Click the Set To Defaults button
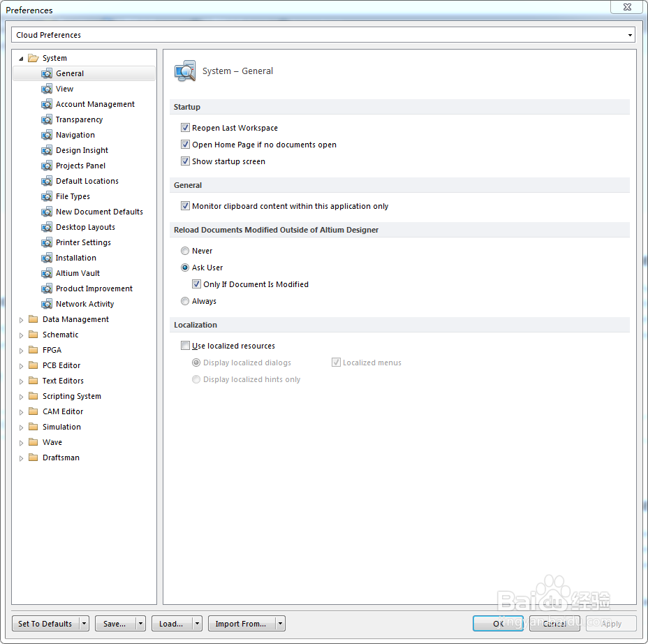Image resolution: width=648 pixels, height=644 pixels. click(45, 623)
